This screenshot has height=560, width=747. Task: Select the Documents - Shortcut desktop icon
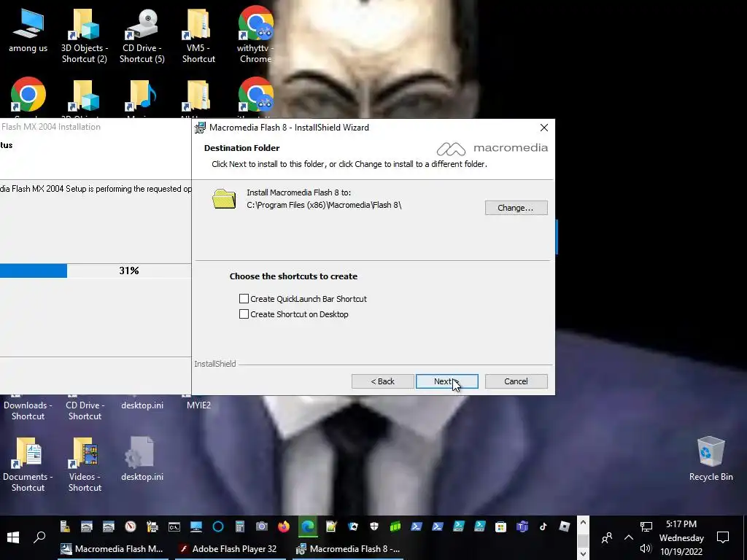pyautogui.click(x=28, y=464)
